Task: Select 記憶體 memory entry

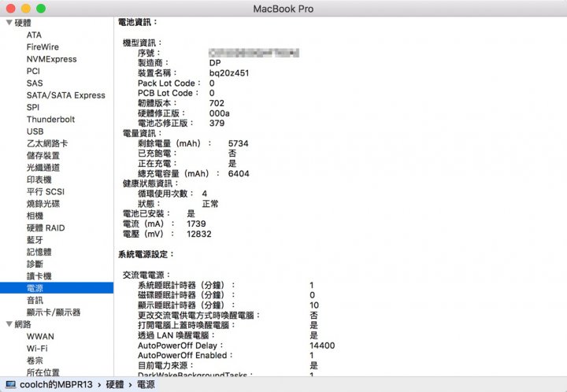Action: 39,252
